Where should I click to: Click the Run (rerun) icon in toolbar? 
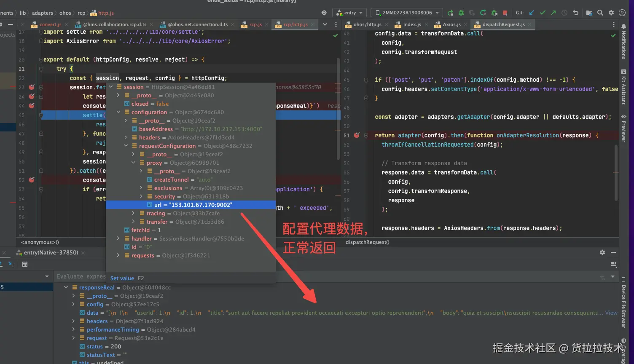tap(450, 13)
